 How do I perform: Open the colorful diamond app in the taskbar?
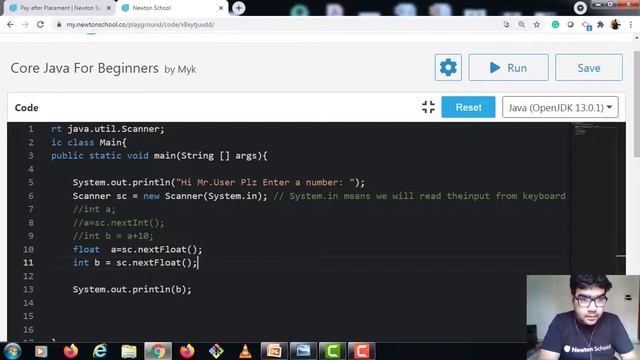pyautogui.click(x=216, y=351)
